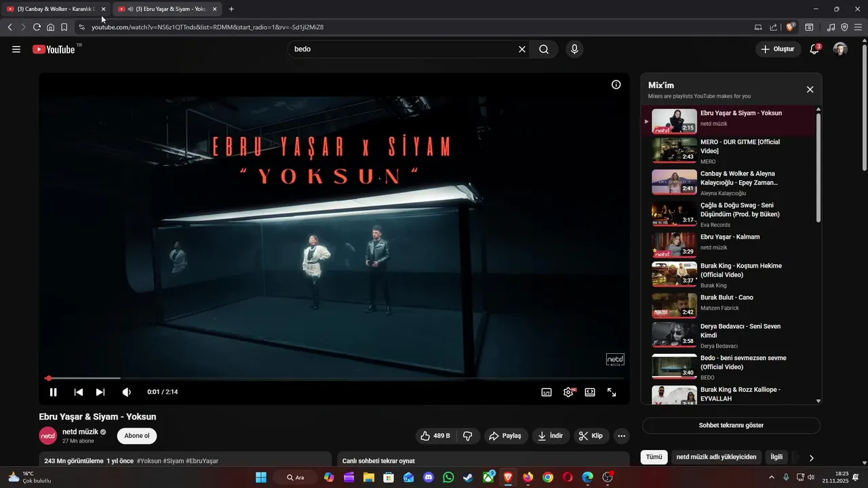Screen dimensions: 868x488
Task: Subscribe with the Abone ol button
Action: pyautogui.click(x=137, y=436)
